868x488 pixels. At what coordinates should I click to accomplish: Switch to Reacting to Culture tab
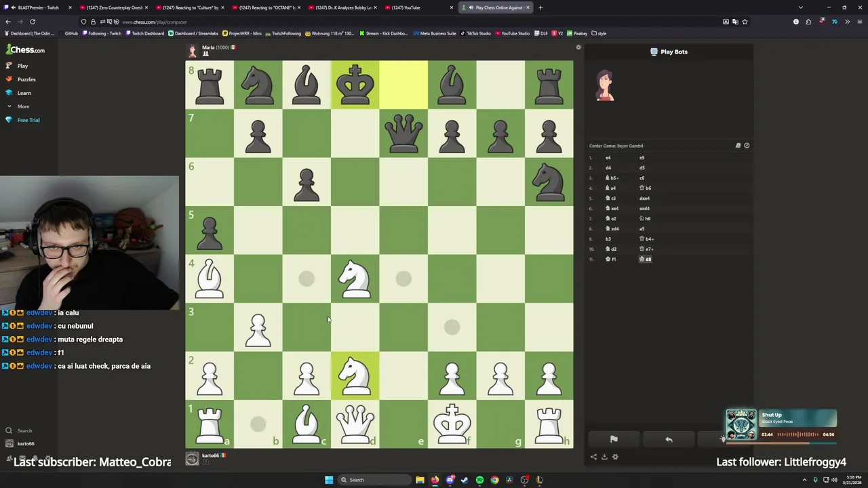pos(189,7)
